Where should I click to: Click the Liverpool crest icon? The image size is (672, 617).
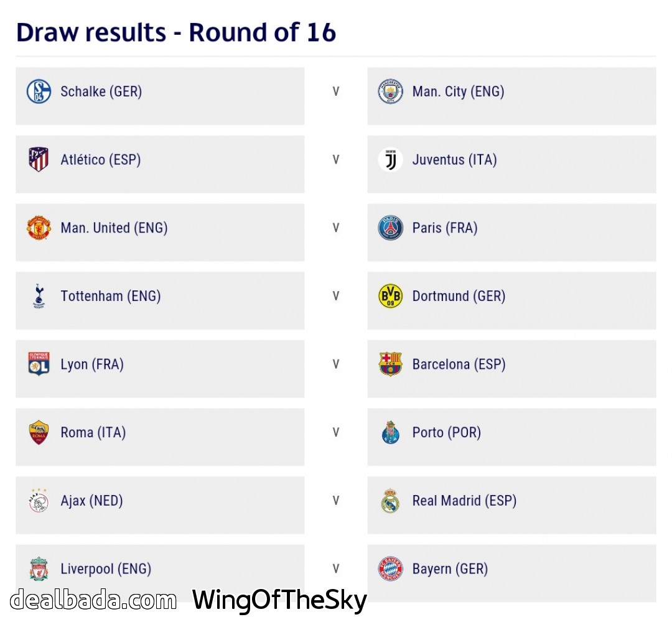pos(39,569)
